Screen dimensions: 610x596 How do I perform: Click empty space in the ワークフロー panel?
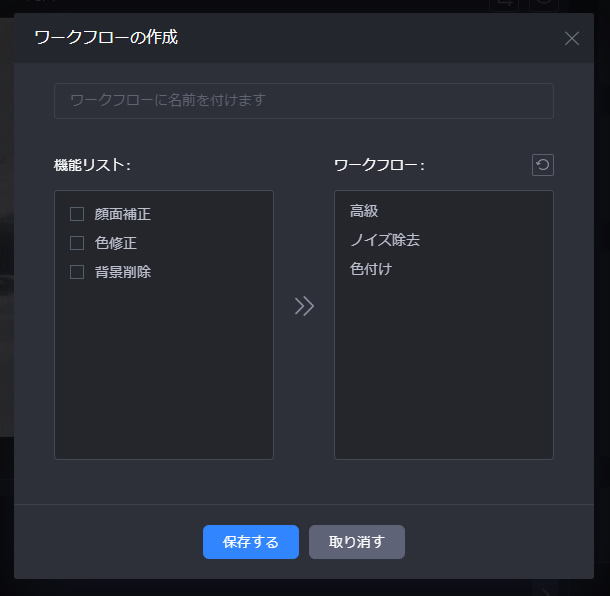pyautogui.click(x=443, y=380)
